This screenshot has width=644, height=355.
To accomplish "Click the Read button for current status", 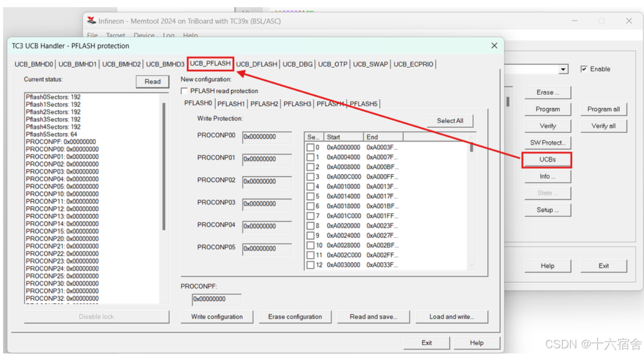I will (153, 81).
